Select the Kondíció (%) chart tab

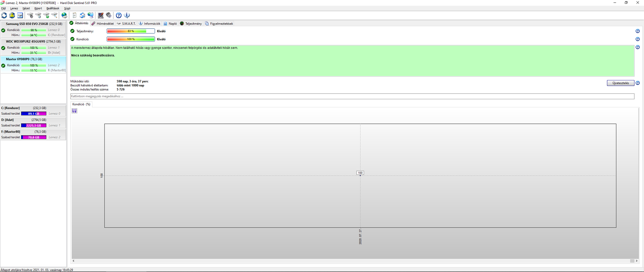point(81,104)
